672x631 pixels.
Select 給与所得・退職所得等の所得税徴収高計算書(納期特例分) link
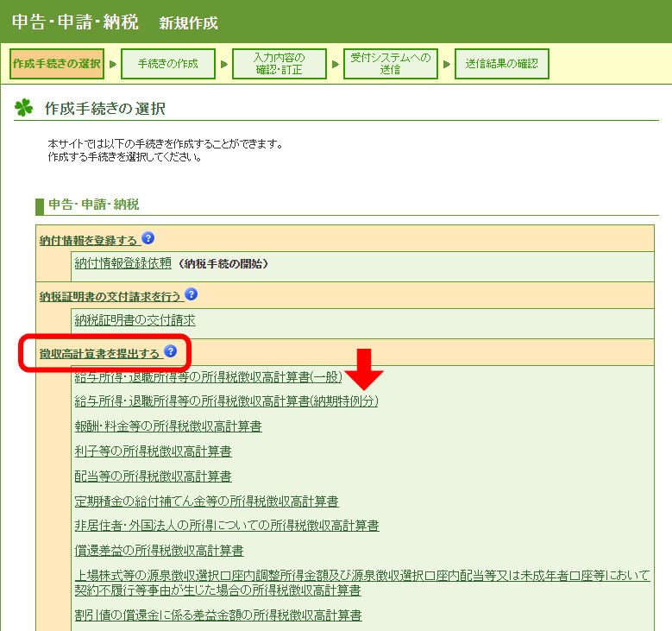tap(226, 401)
